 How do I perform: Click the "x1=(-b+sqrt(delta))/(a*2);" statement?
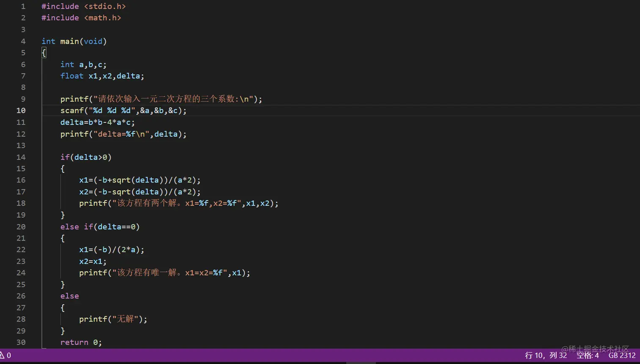click(140, 180)
